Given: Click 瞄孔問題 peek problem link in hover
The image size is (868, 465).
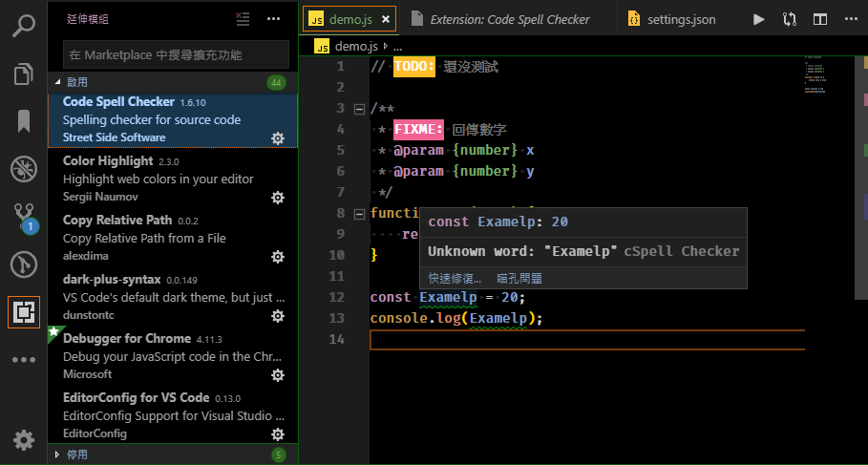Looking at the screenshot, I should tap(519, 279).
